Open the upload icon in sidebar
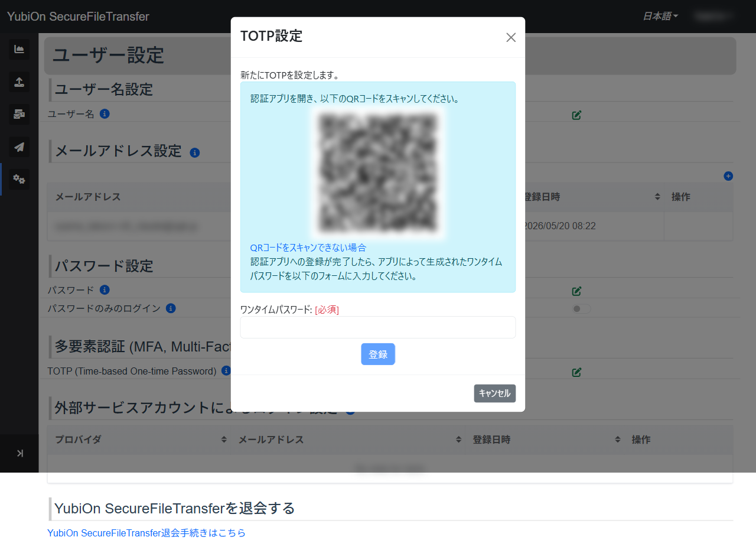Viewport: 756px width, 550px height. coord(19,82)
